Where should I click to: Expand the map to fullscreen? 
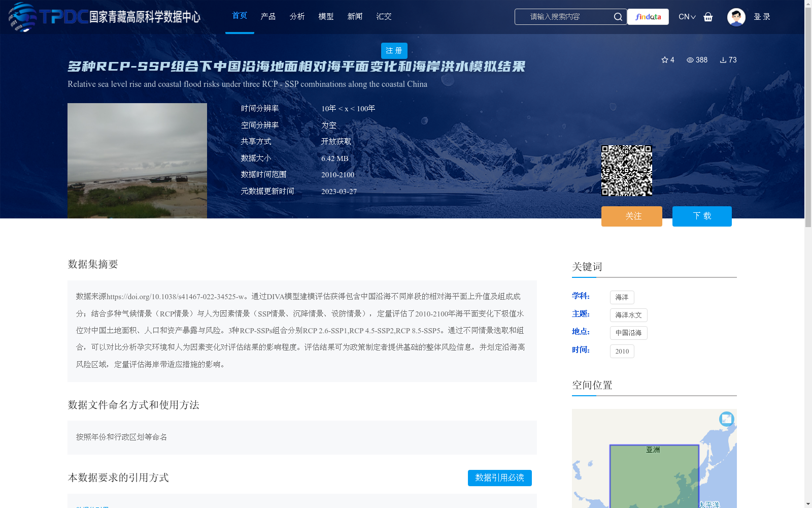[727, 419]
